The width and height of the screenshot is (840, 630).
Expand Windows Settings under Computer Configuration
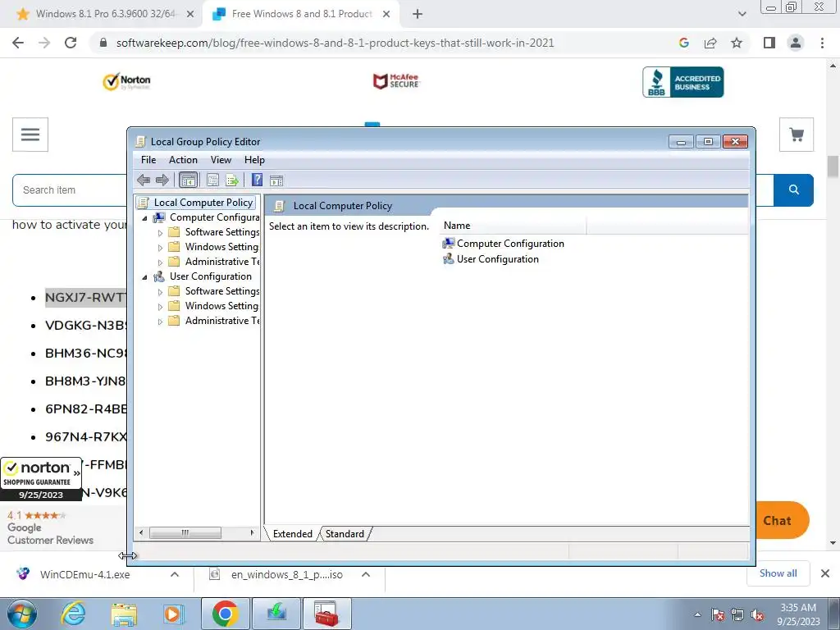pos(160,248)
